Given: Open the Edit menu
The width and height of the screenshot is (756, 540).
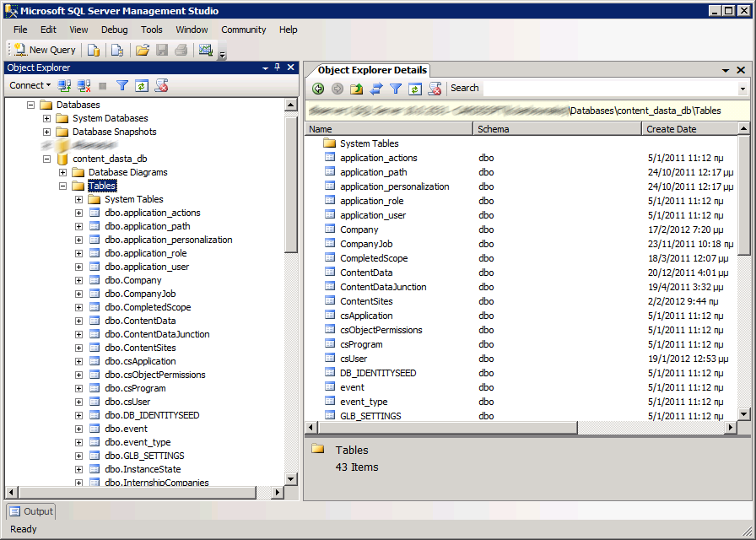Looking at the screenshot, I should point(48,30).
